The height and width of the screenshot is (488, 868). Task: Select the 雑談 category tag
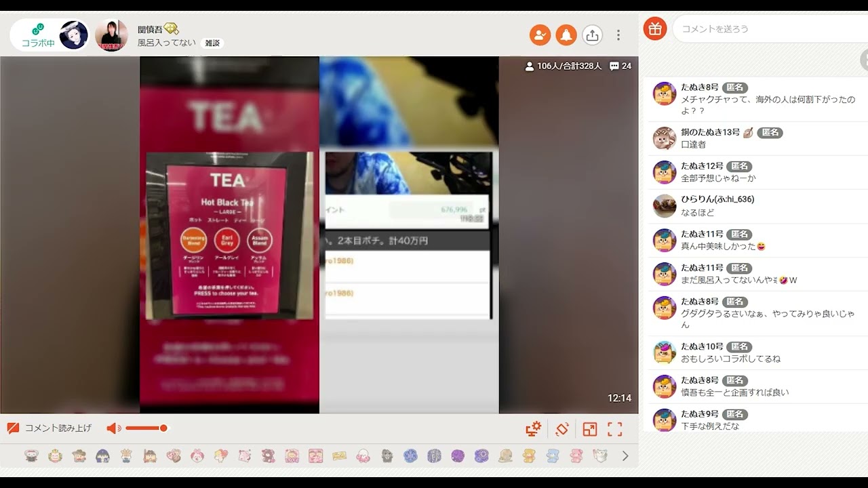pyautogui.click(x=212, y=43)
